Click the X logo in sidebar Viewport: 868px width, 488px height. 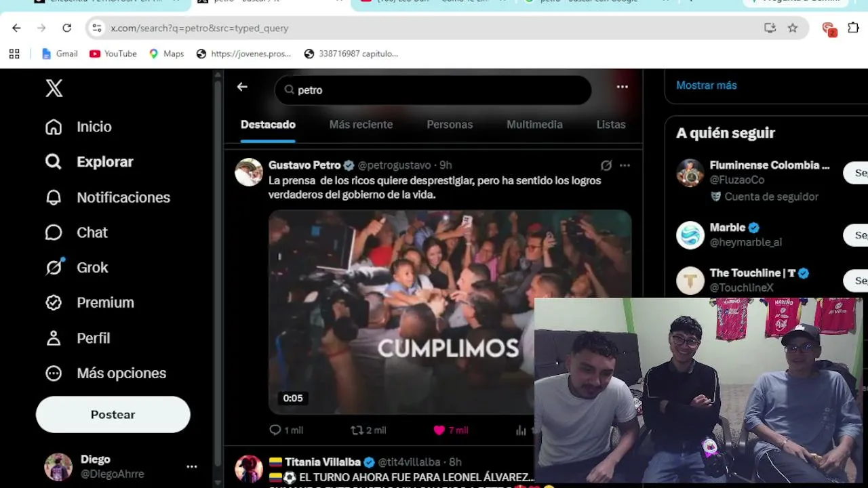coord(54,88)
